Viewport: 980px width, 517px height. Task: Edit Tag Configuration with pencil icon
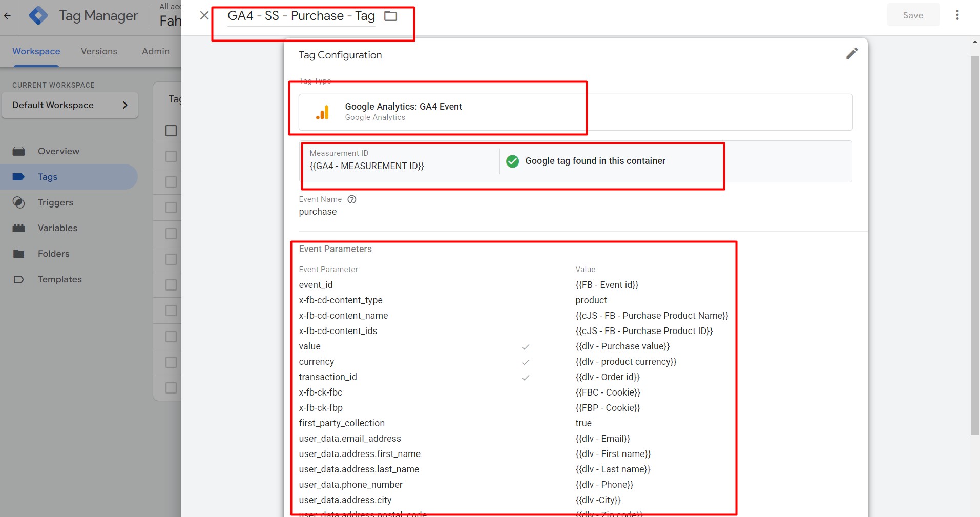[851, 54]
